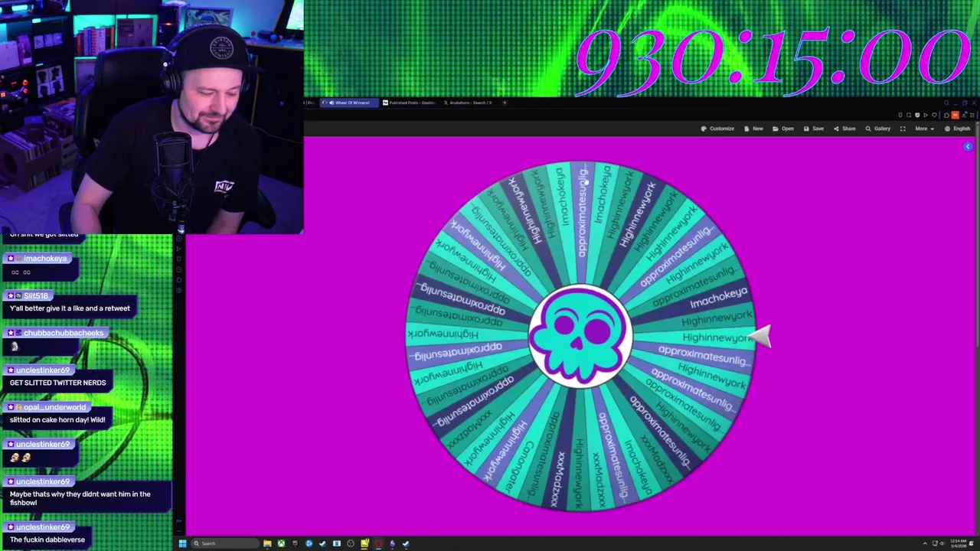
Task: Save the current wheel
Action: click(x=814, y=129)
